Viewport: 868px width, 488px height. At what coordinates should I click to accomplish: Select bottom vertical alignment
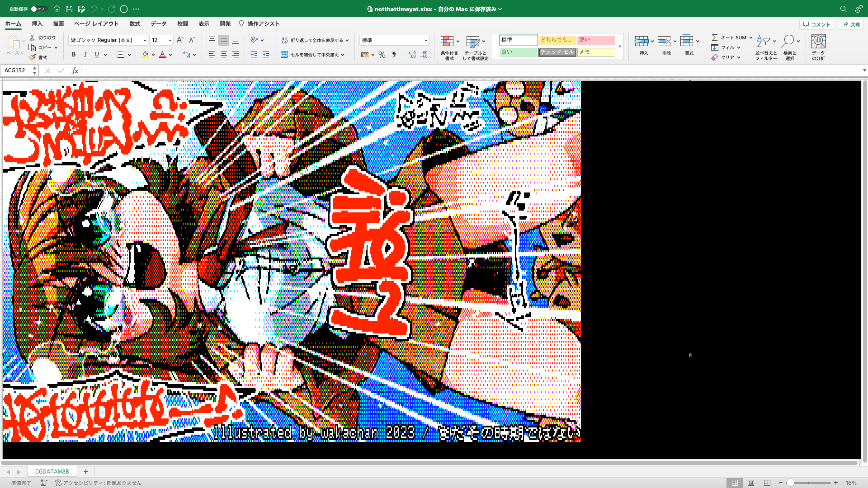[236, 40]
